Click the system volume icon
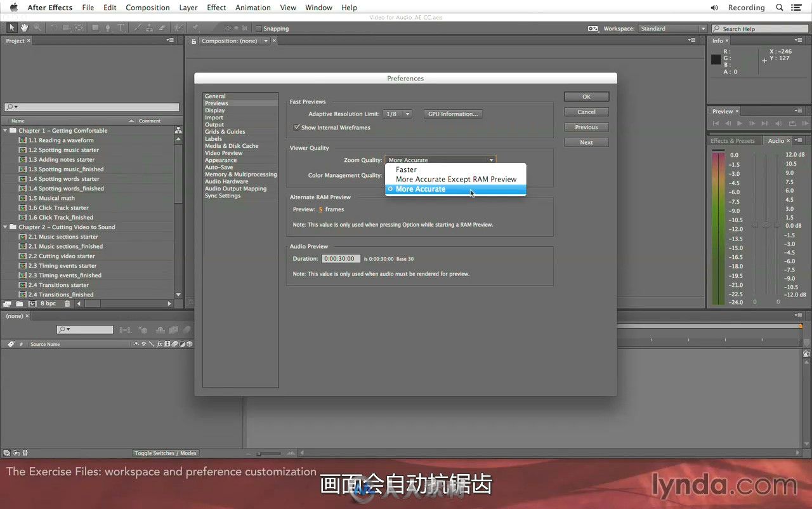Image resolution: width=812 pixels, height=509 pixels. (714, 8)
